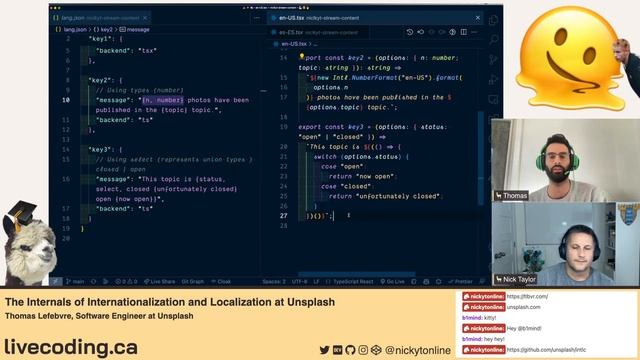Screen dimensions: 640x360
Task: Open Run and Debug activity bar icon
Action: click(x=493, y=79)
